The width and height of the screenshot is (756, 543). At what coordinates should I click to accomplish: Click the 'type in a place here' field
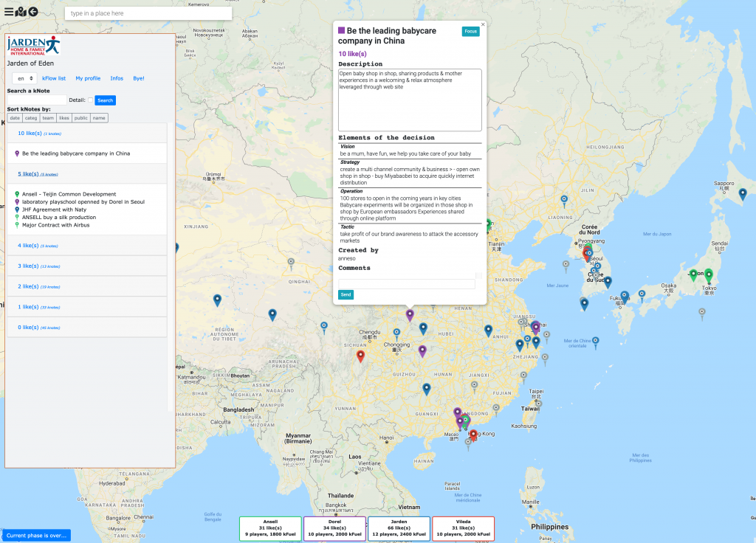[x=148, y=13]
